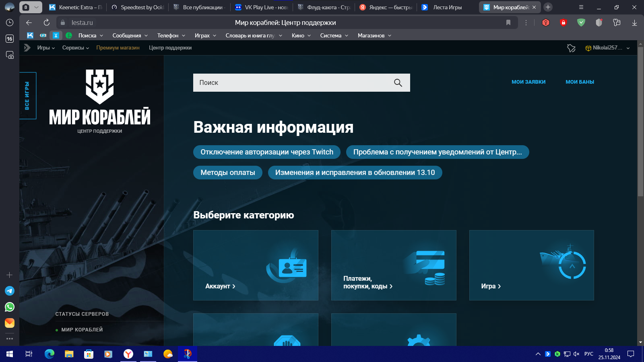Viewport: 644px width, 362px height.
Task: Switch to the Keenetic Extra tab
Action: coord(75,7)
